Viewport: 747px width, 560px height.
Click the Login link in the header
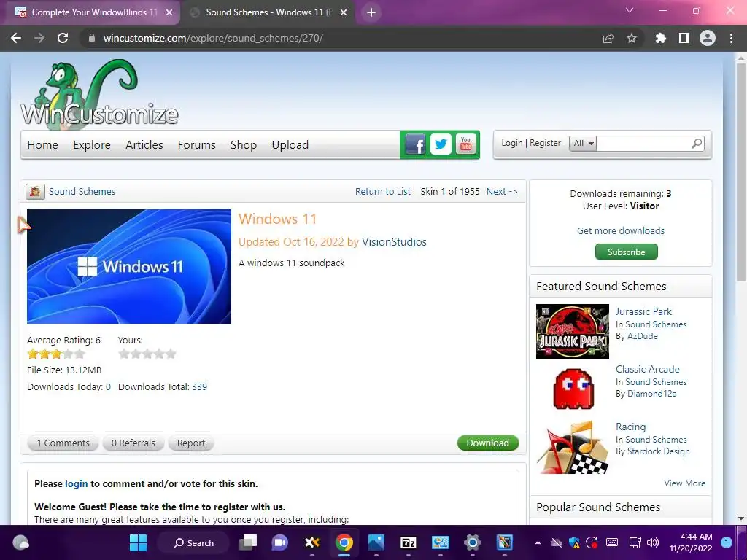(x=512, y=143)
